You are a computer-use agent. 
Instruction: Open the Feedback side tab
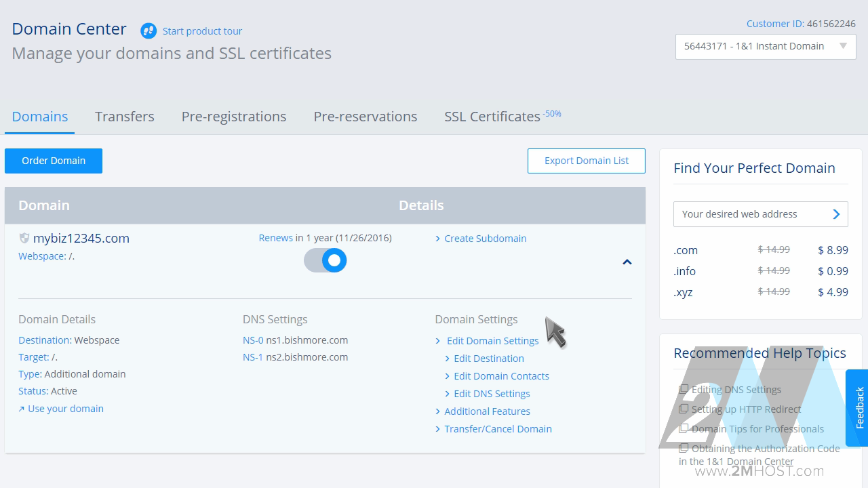pyautogui.click(x=858, y=408)
